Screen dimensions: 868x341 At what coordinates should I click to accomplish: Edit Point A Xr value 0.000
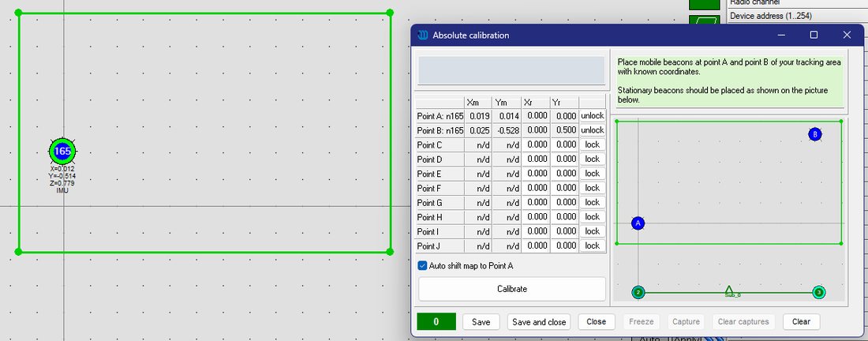click(536, 116)
